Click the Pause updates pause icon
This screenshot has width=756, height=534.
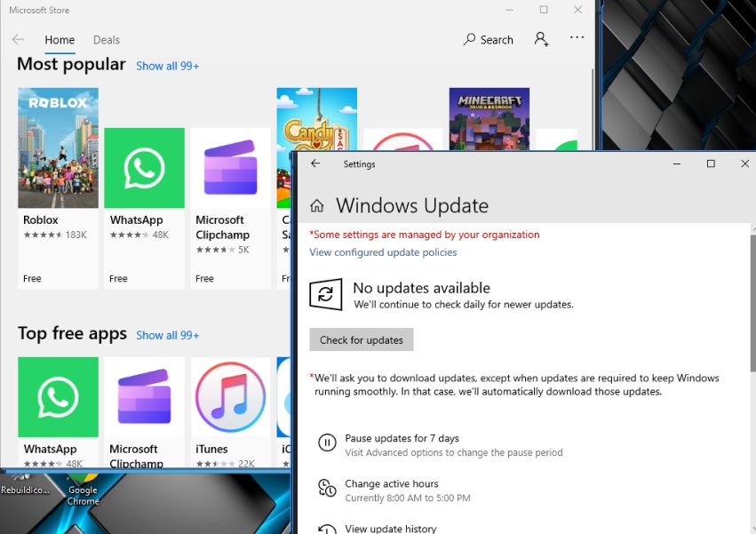327,442
